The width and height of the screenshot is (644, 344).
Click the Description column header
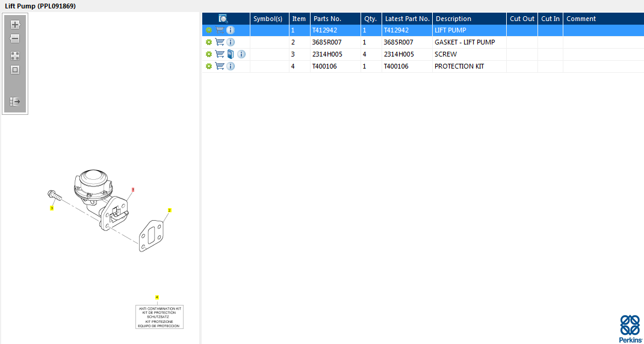(469, 19)
